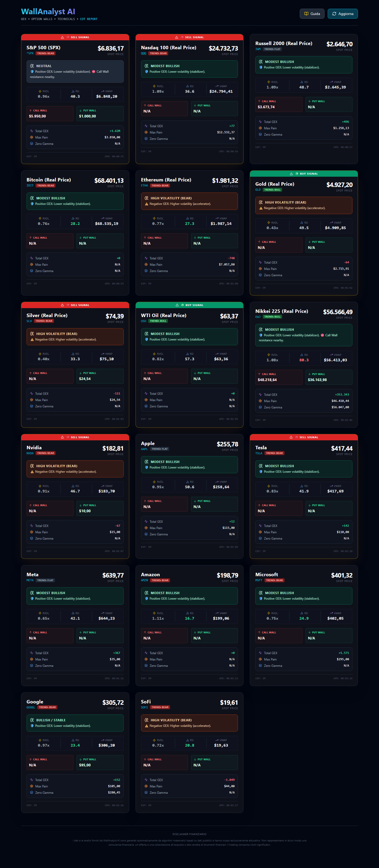Viewport: 379px width, 868px height.
Task: Click the BUY SIGNAL banner on WTI Oil card
Action: click(189, 305)
